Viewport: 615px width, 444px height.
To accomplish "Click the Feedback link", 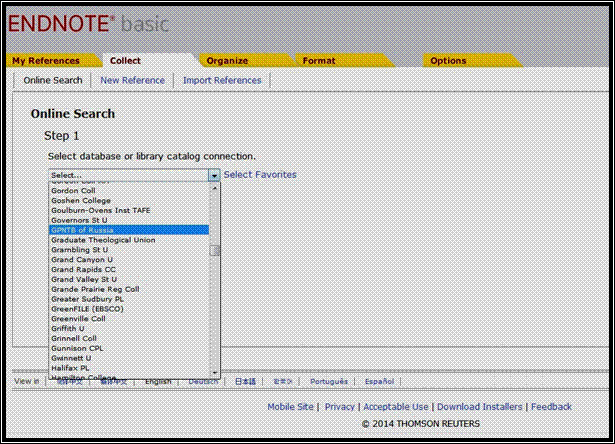I will tap(551, 407).
